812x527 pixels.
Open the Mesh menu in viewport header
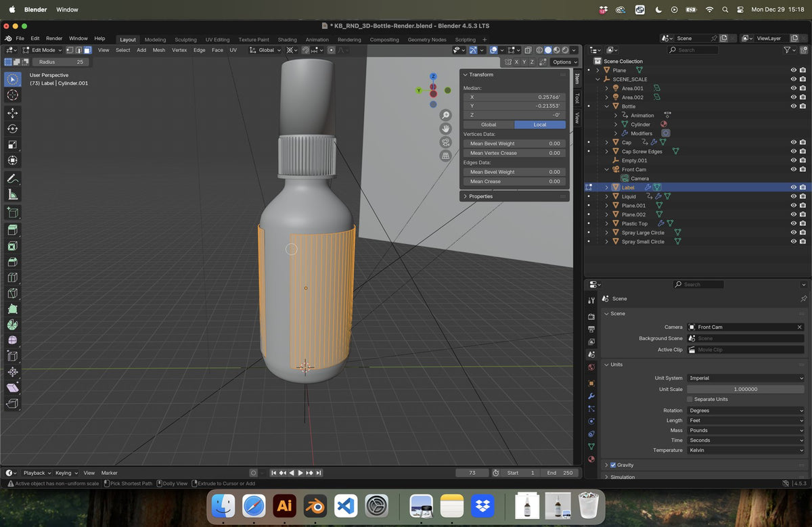158,50
